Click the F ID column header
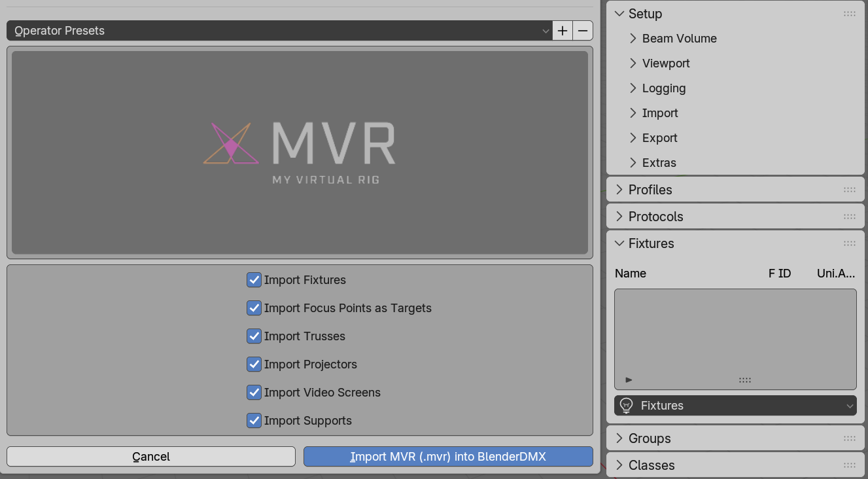 pyautogui.click(x=780, y=274)
